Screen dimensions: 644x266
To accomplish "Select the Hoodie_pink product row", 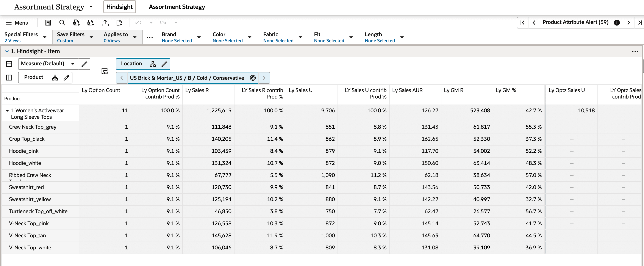I will [24, 151].
